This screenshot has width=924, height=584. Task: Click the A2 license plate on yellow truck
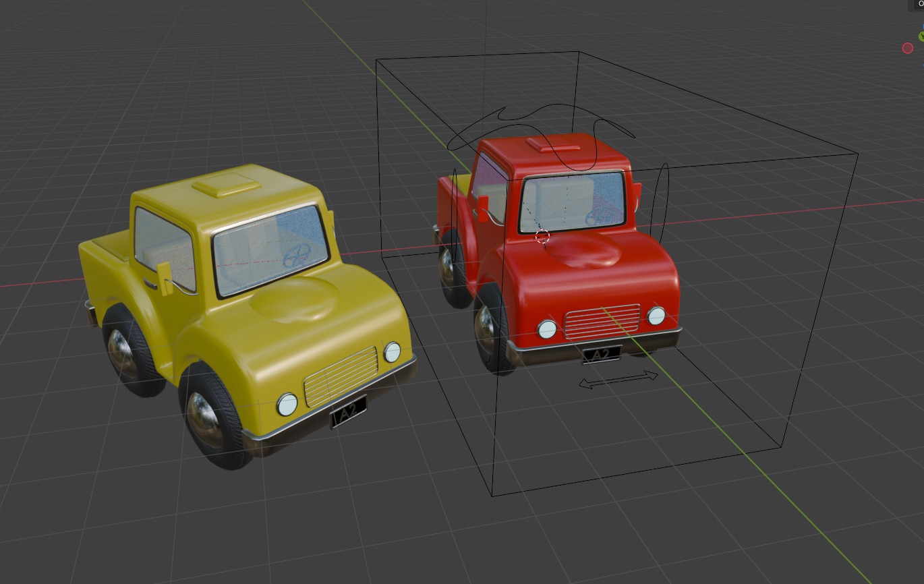[x=348, y=413]
